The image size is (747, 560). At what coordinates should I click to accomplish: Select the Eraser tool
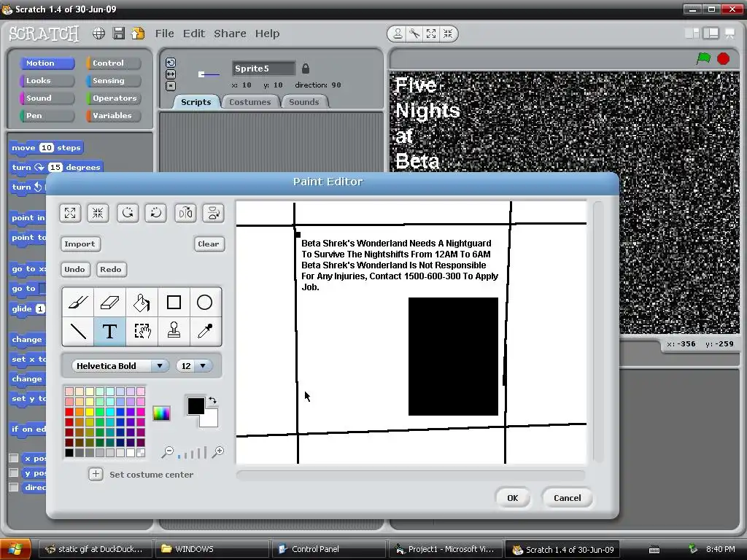coord(110,303)
